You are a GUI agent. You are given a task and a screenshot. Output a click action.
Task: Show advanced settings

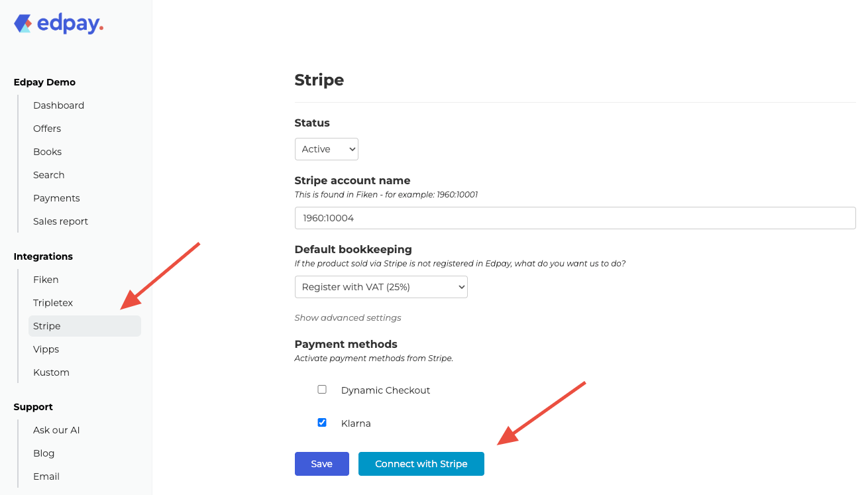click(348, 317)
